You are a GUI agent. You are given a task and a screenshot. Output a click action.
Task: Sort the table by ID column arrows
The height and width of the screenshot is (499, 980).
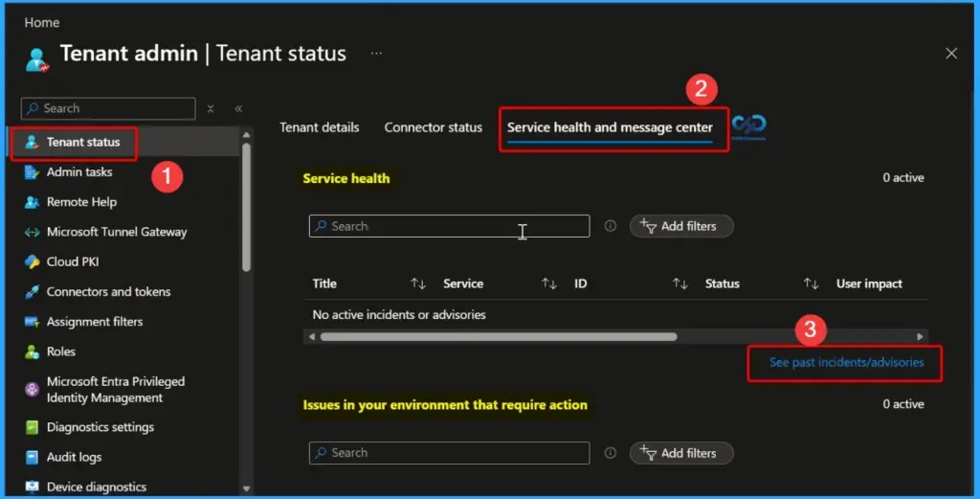pos(680,284)
